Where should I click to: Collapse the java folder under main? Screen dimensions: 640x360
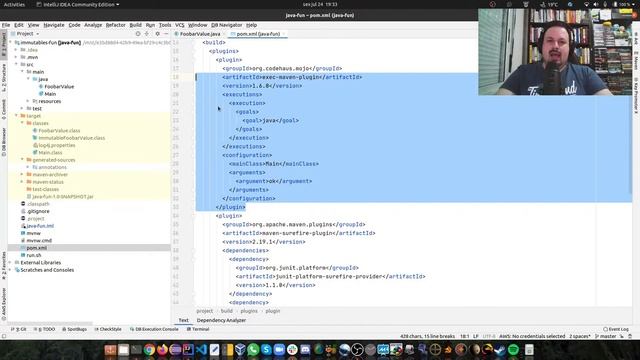tap(28, 79)
